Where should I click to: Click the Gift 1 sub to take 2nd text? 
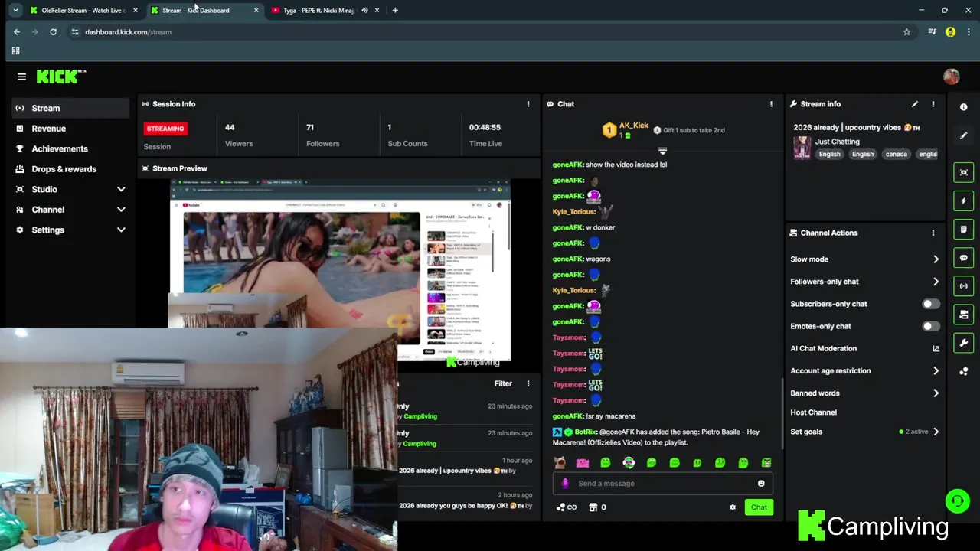[694, 130]
